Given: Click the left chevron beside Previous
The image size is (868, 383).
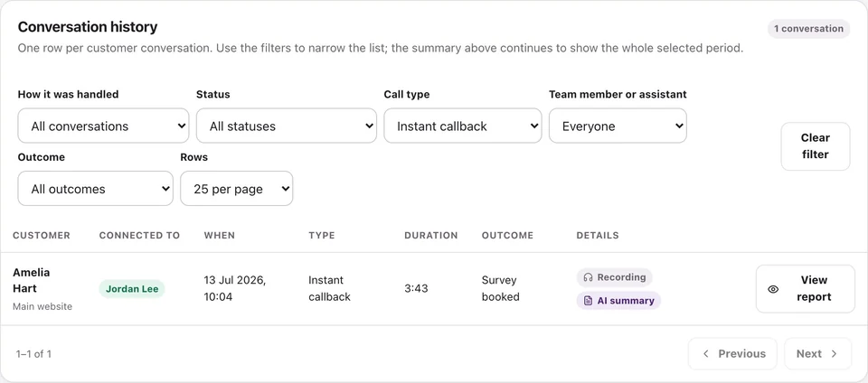Looking at the screenshot, I should click(x=706, y=354).
